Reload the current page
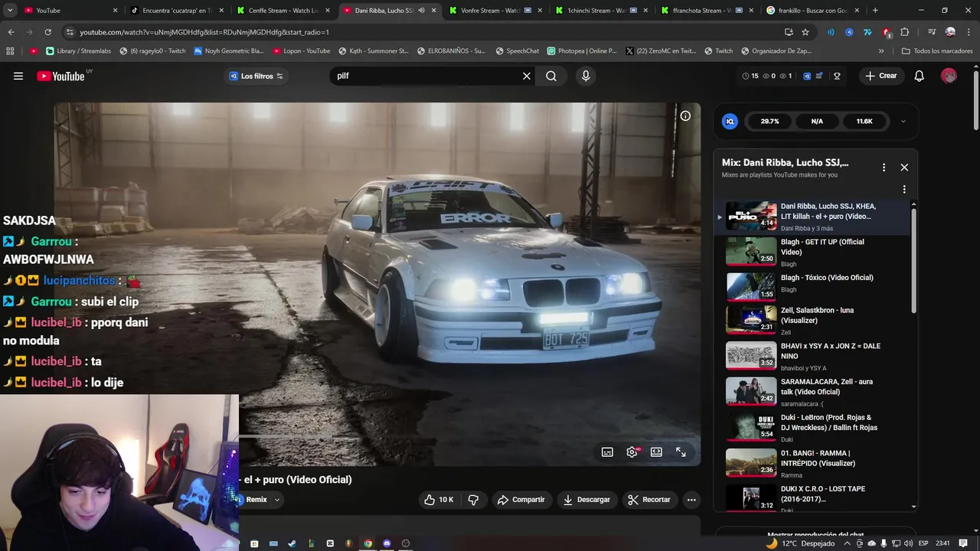980x551 pixels. [x=47, y=32]
